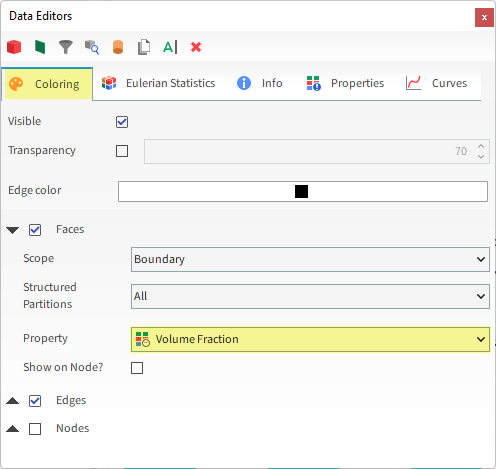This screenshot has height=469, width=496.
Task: Collapse the Faces section arrow
Action: click(13, 230)
